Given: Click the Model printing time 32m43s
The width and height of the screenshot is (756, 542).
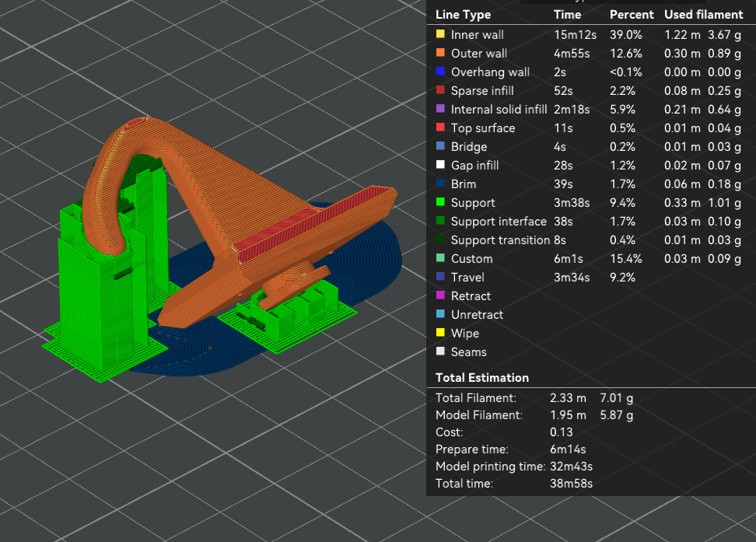Looking at the screenshot, I should point(571,467).
